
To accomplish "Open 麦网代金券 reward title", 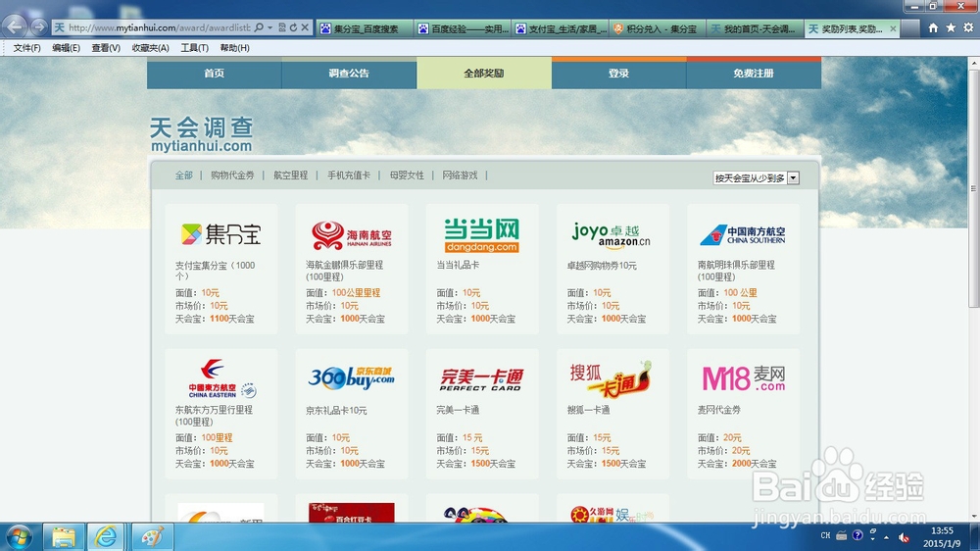I will tap(718, 410).
